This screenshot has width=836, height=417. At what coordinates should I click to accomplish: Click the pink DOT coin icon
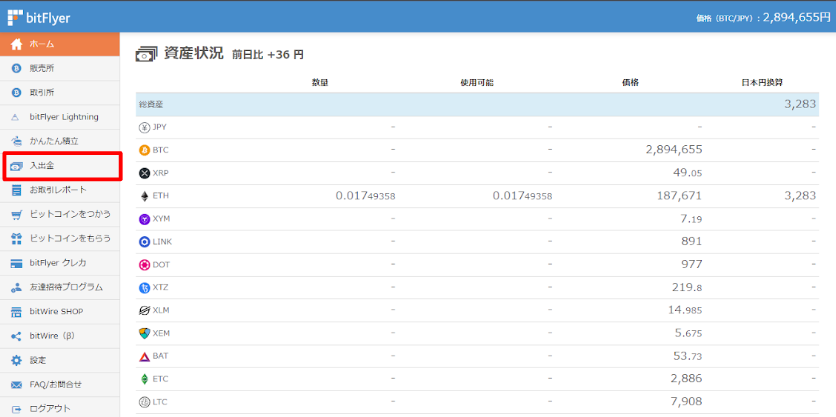[x=144, y=265]
